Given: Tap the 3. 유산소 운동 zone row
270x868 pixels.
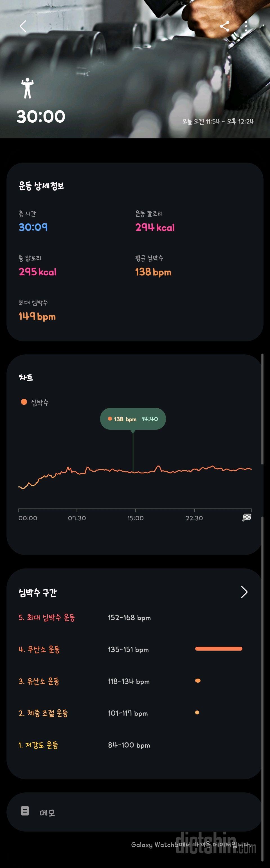Looking at the screenshot, I should [134, 681].
